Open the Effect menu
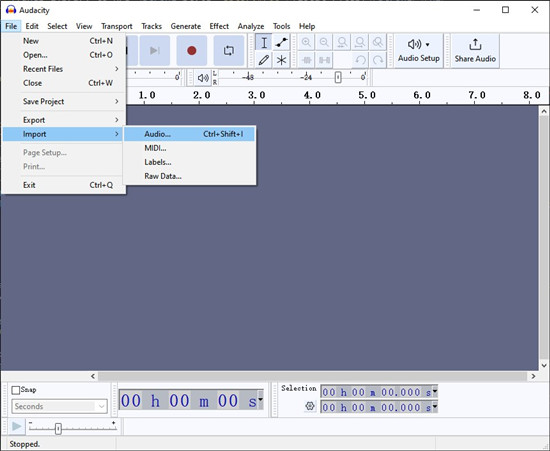The image size is (550, 451). 219,26
